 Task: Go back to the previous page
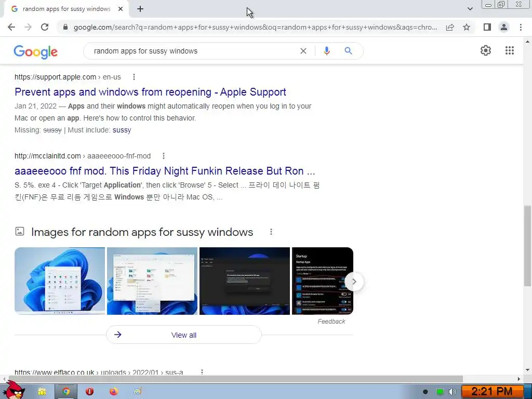[x=11, y=27]
